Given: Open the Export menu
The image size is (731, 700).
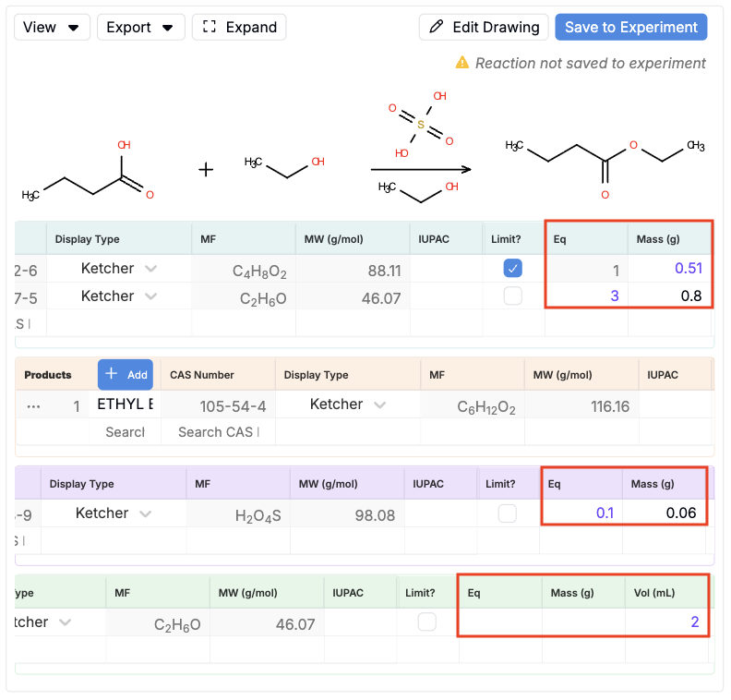Looking at the screenshot, I should click(x=141, y=27).
